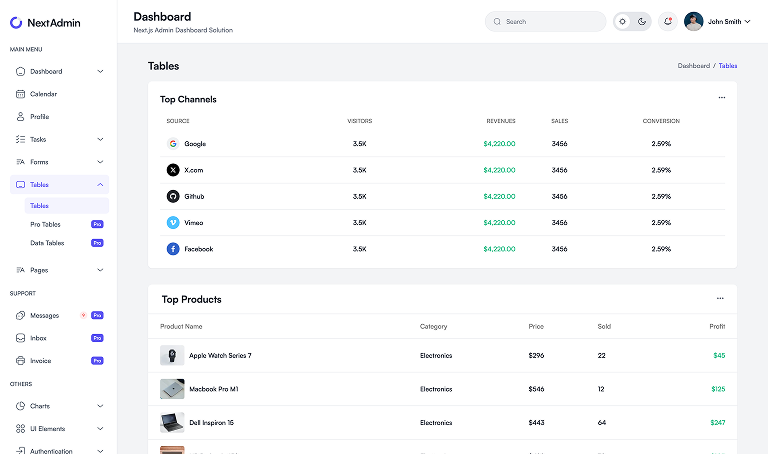The height and width of the screenshot is (454, 768).
Task: Click the Dashboard breadcrumb link
Action: 693,66
